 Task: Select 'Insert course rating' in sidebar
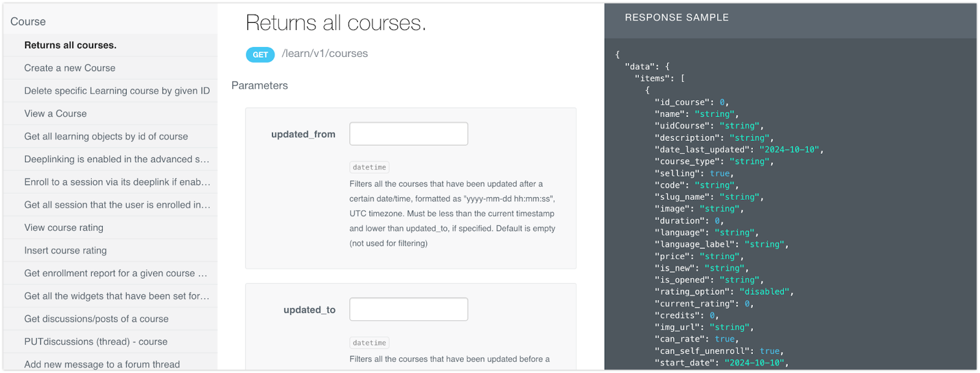[66, 251]
